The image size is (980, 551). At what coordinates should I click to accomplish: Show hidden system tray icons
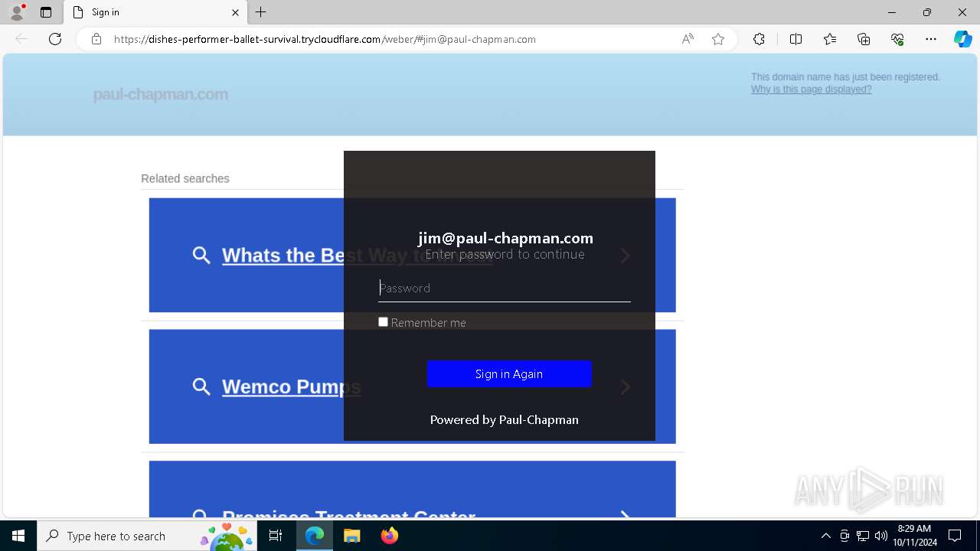point(825,536)
